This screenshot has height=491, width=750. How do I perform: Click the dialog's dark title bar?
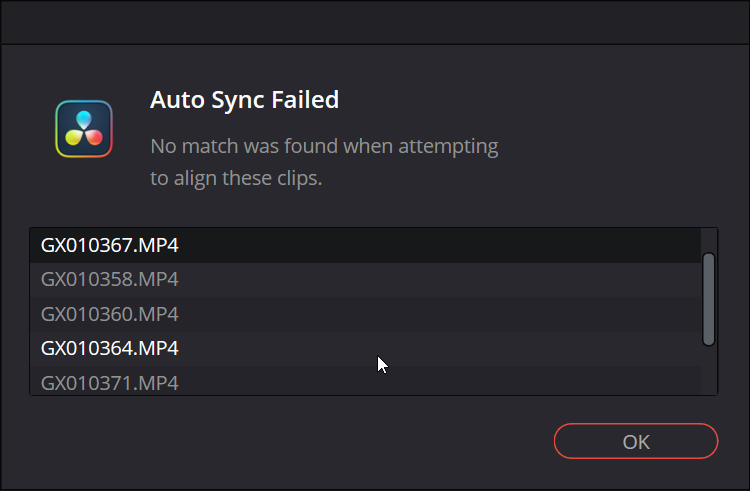375,22
